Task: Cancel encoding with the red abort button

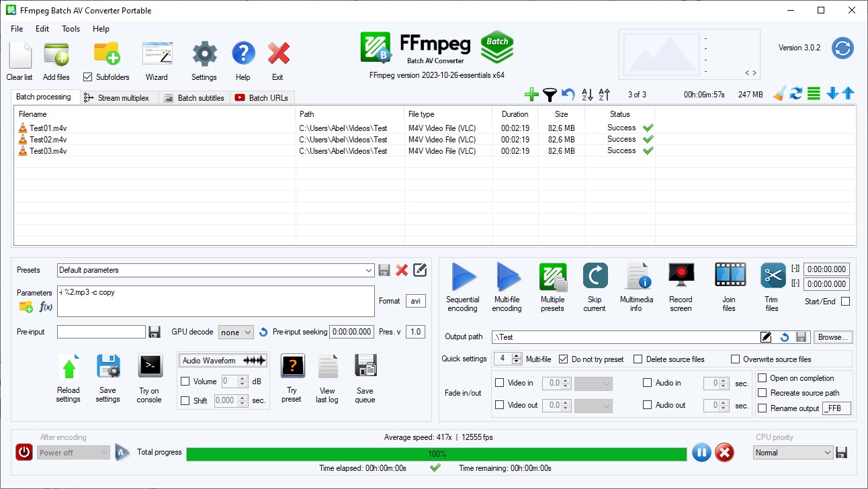Action: [724, 453]
